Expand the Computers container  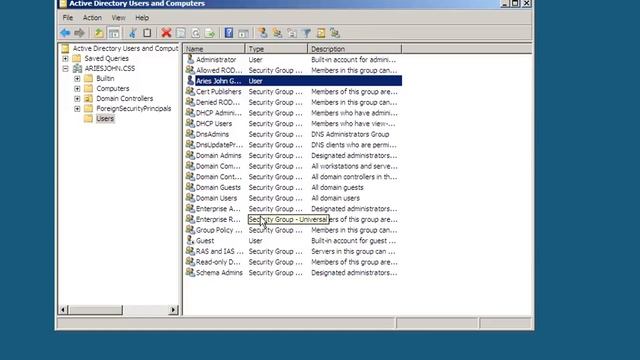77,89
